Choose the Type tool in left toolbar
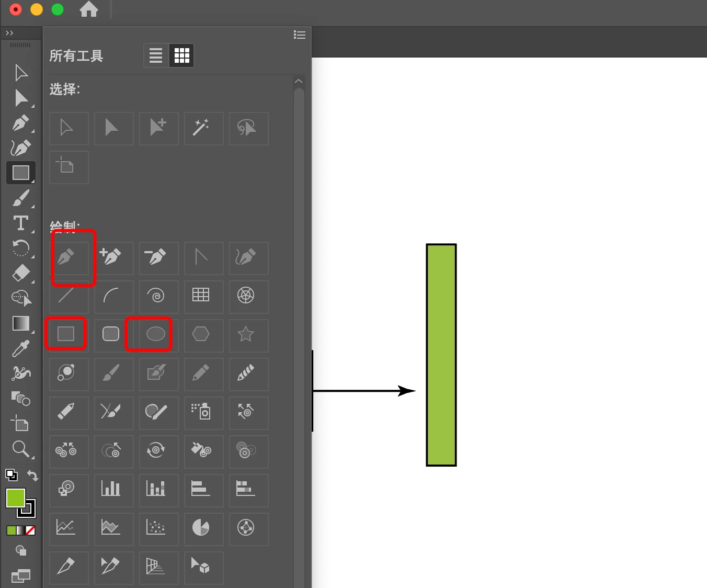707x588 pixels. click(21, 223)
